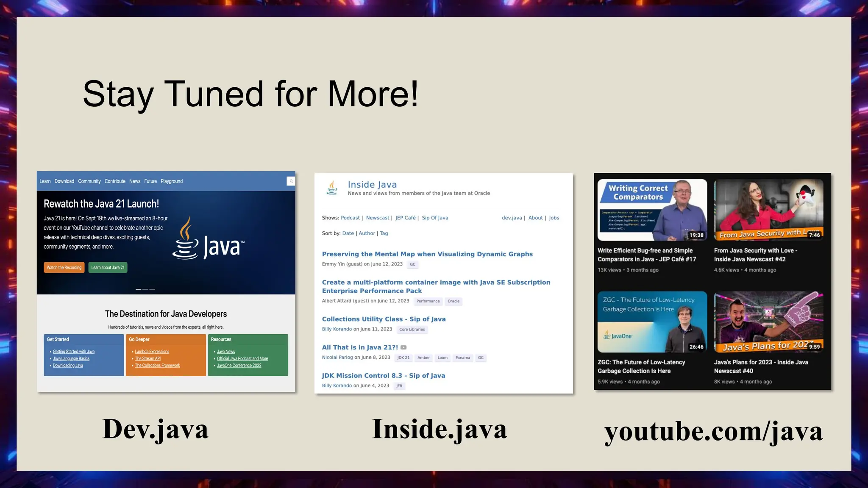Open The Collections Framework link
The image size is (868, 488).
click(x=158, y=365)
